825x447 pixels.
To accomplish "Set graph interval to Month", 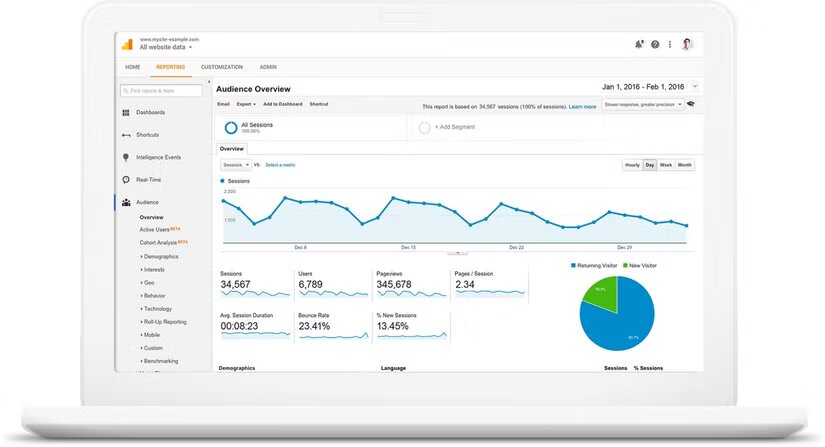I will pos(685,165).
